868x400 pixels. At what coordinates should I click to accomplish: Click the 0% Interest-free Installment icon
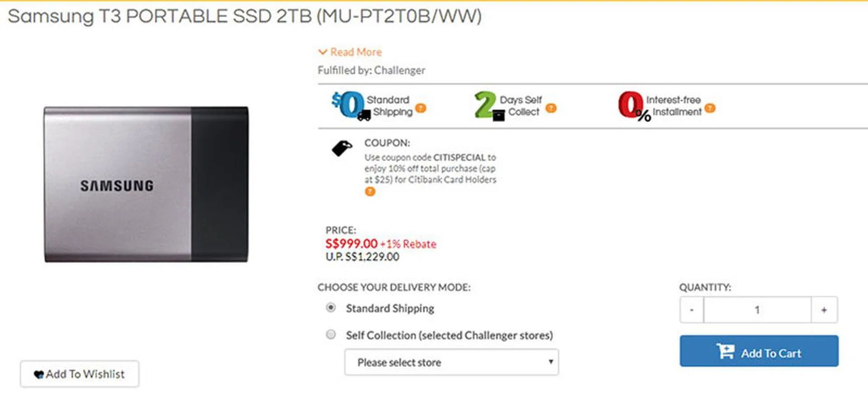633,106
